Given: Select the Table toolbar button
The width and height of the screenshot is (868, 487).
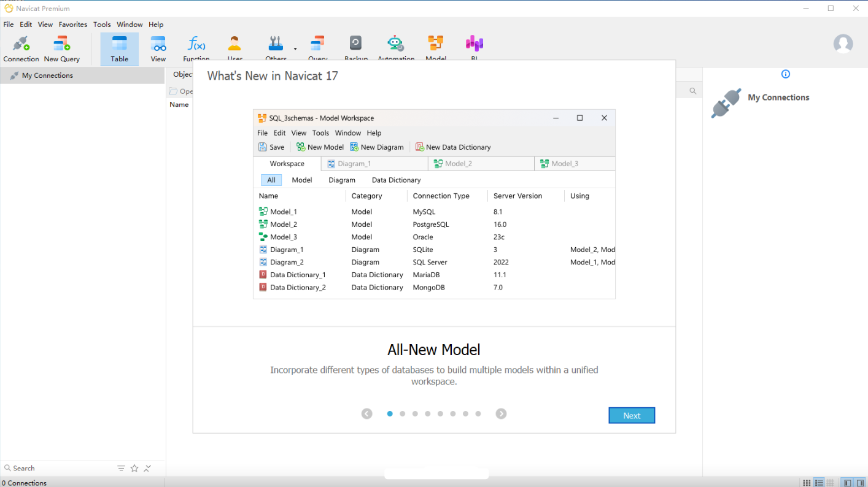Looking at the screenshot, I should pyautogui.click(x=120, y=49).
